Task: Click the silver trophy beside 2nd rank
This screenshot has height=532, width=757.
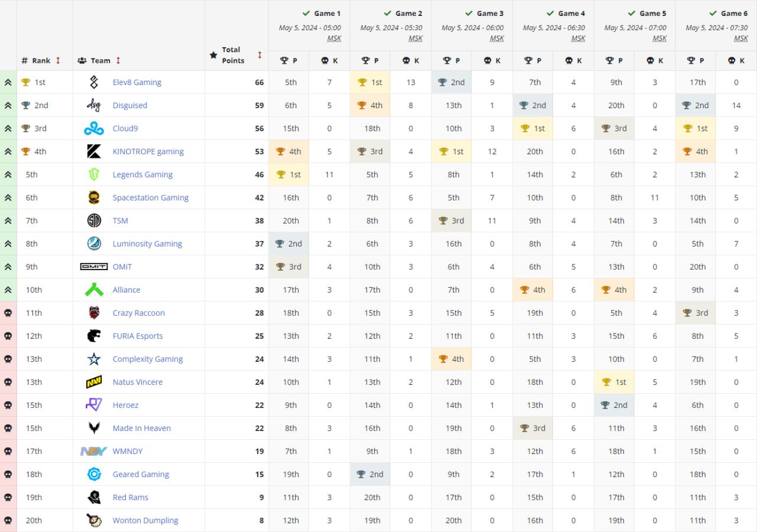Action: point(25,105)
